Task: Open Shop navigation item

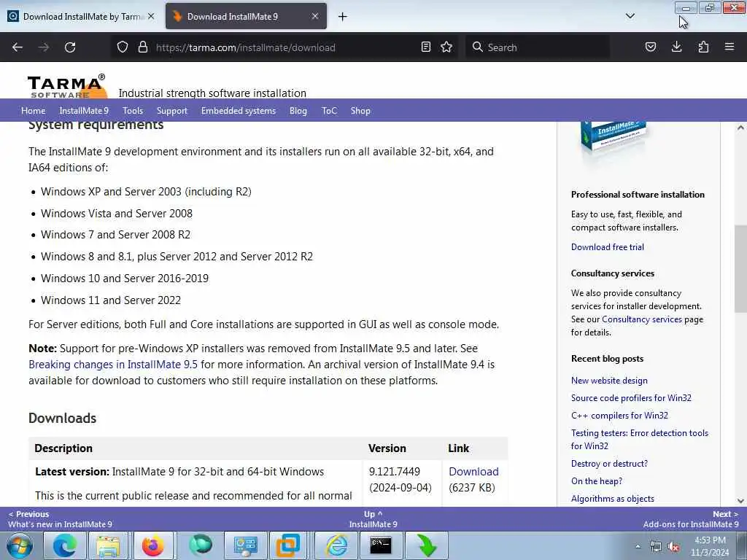Action: [360, 111]
